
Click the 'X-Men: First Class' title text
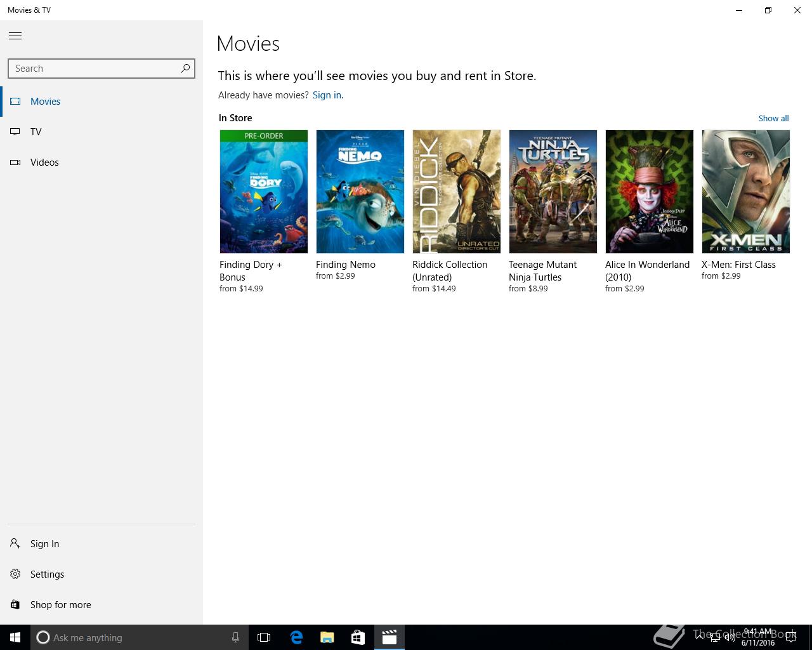tap(738, 265)
